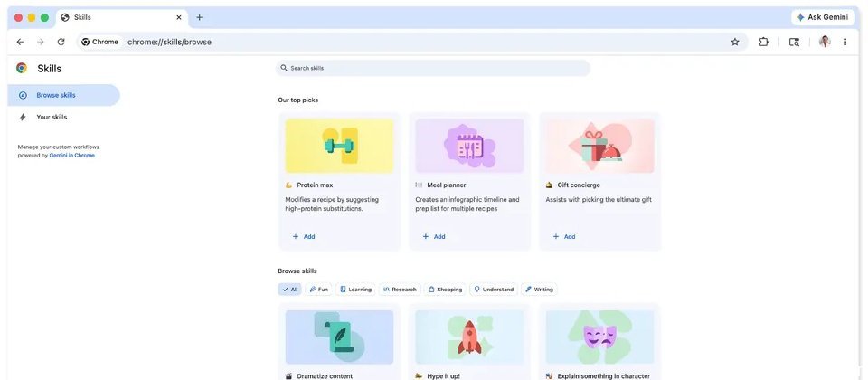Open a new tab with plus icon
868x380 pixels.
[199, 17]
